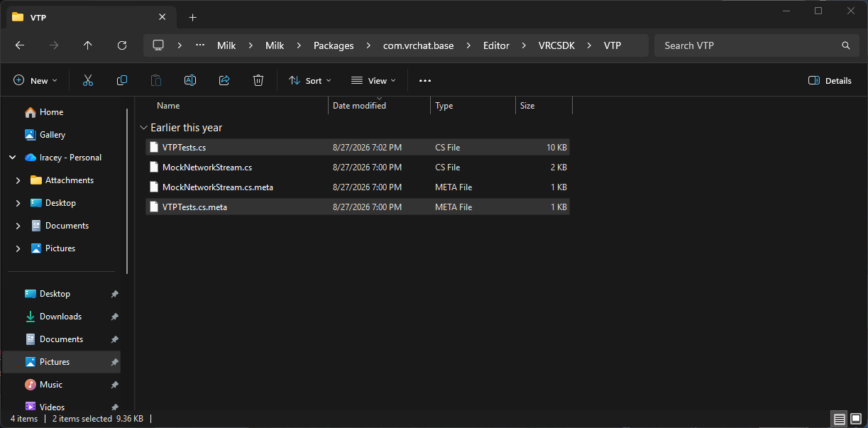
Task: Unpin Music from Quick access
Action: pyautogui.click(x=115, y=385)
